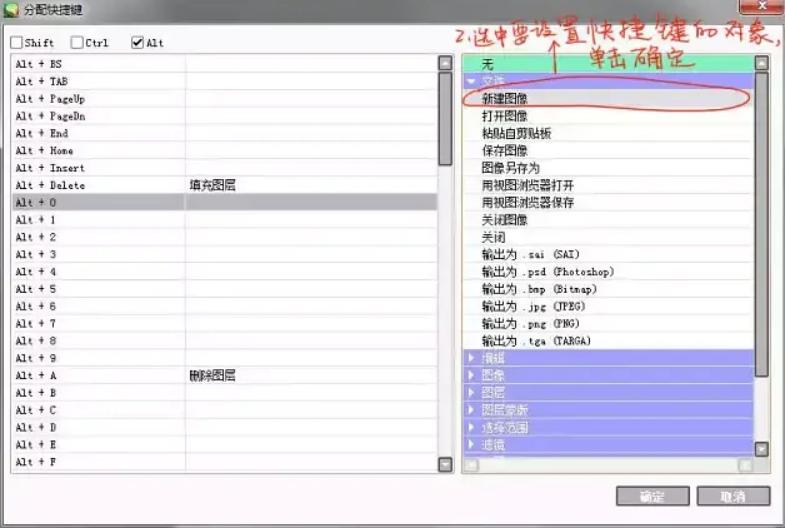Select the Alt + Insert row

pos(224,168)
